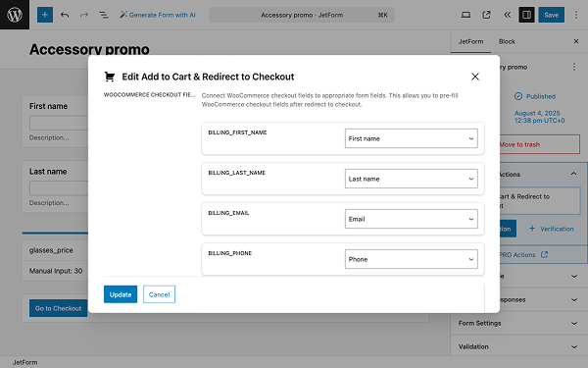
Task: Open the PRO Actions external link
Action: [x=523, y=254]
